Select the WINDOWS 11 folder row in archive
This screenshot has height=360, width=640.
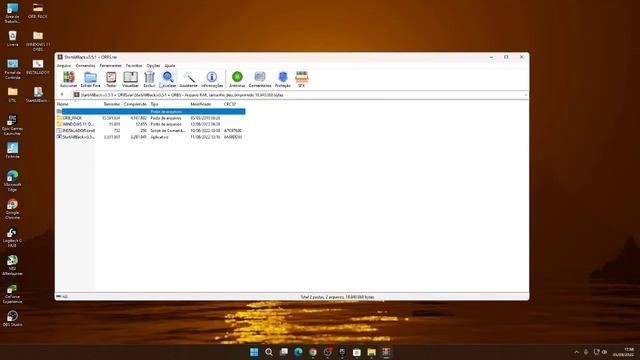151,124
